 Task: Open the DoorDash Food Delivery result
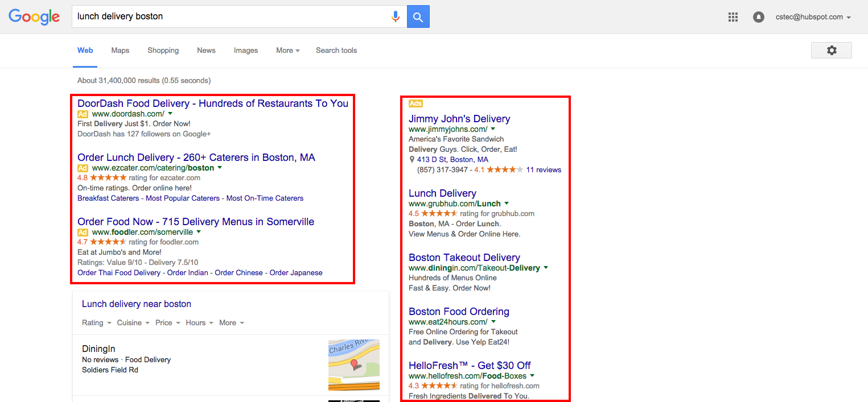click(x=212, y=103)
